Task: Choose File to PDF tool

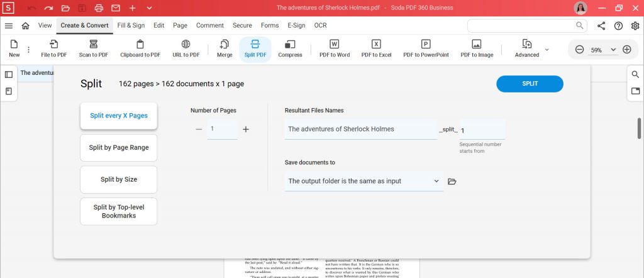Action: coord(54,48)
